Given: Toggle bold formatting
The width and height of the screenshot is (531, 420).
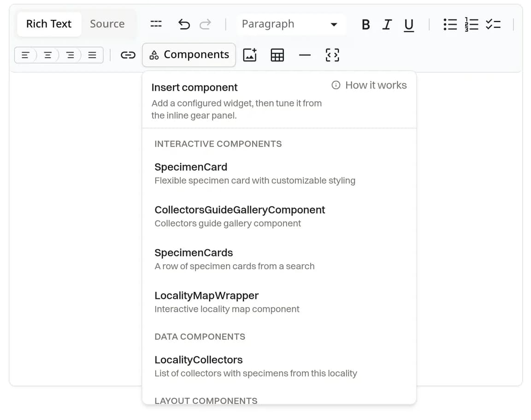Looking at the screenshot, I should click(x=366, y=24).
